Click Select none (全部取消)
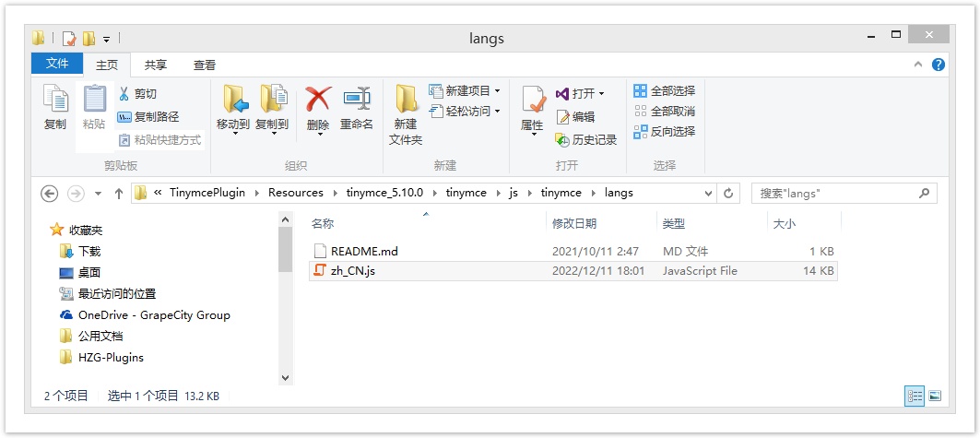The image size is (980, 438). [664, 112]
